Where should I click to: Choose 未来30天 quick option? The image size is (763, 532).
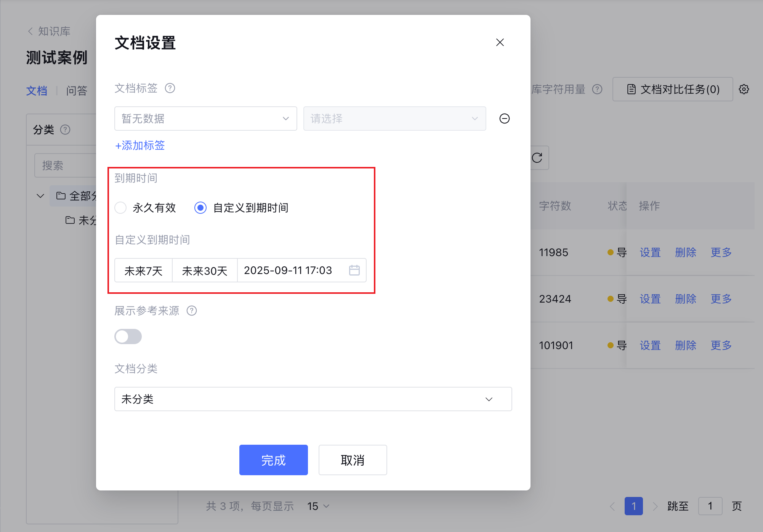coord(205,271)
